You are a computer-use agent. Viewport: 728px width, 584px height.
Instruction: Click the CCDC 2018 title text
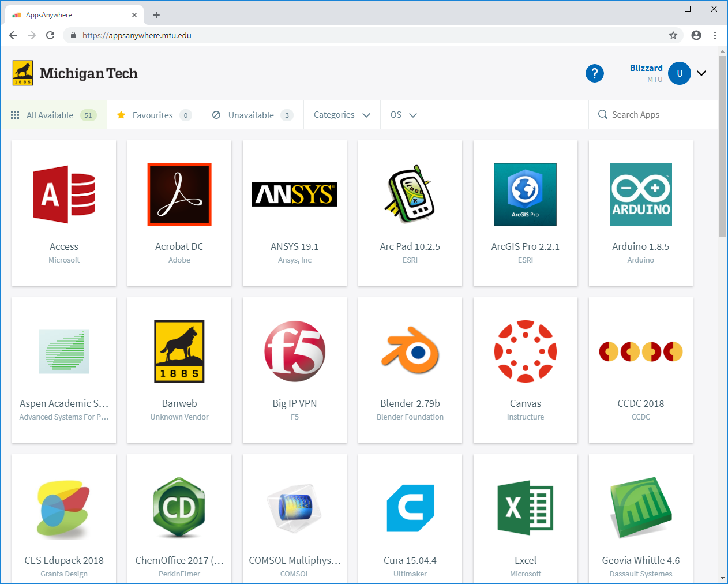pyautogui.click(x=641, y=403)
